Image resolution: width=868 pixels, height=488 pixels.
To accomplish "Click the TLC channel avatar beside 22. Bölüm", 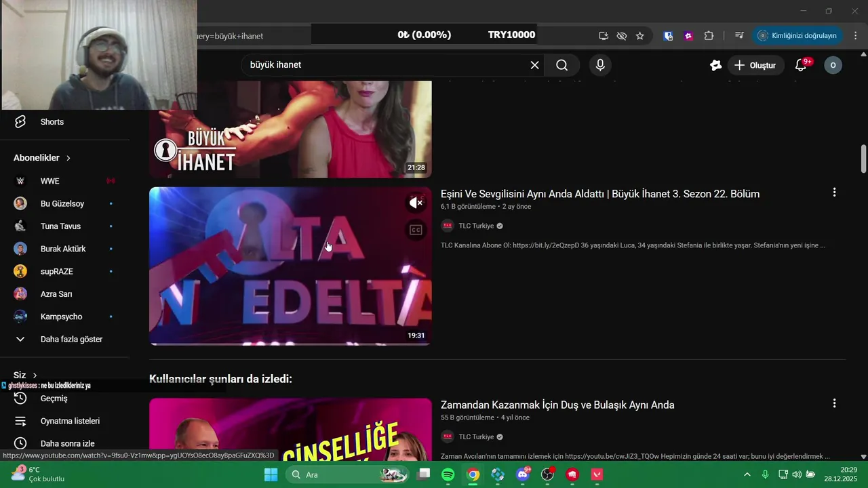I will pos(448,226).
